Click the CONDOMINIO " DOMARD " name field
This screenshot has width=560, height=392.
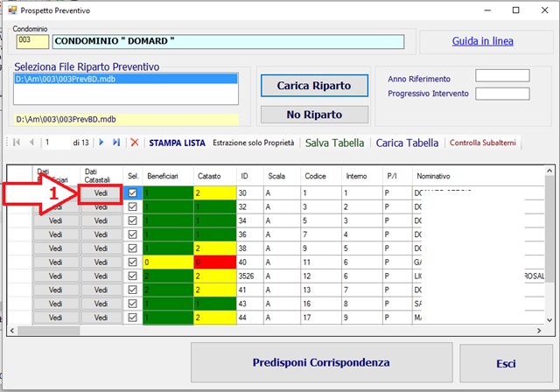(x=228, y=41)
